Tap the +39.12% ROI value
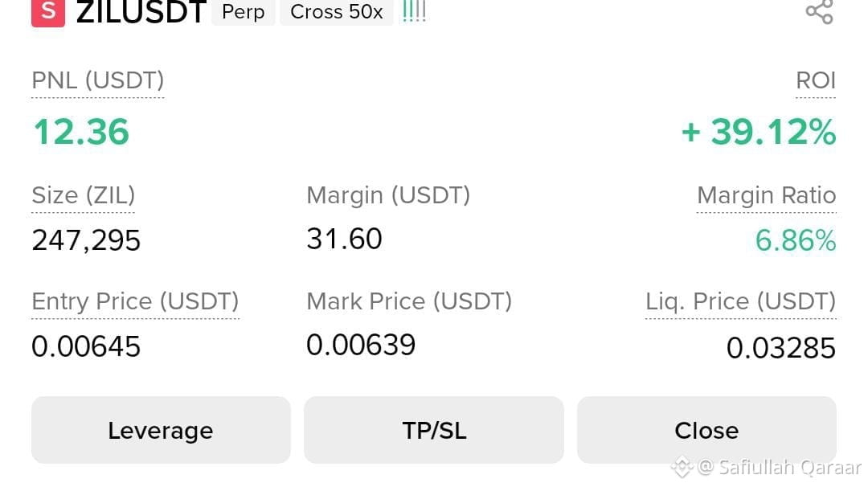The width and height of the screenshot is (868, 487). (x=759, y=133)
